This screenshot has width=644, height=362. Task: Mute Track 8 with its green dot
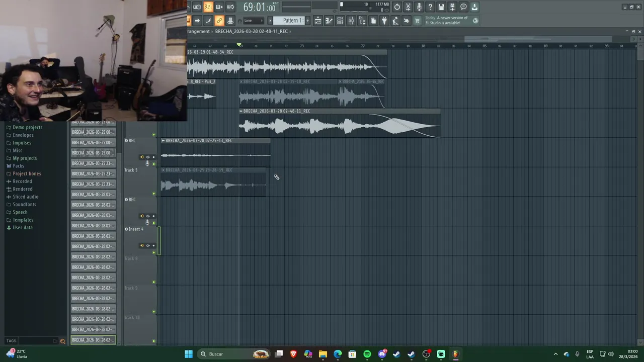pos(154,282)
